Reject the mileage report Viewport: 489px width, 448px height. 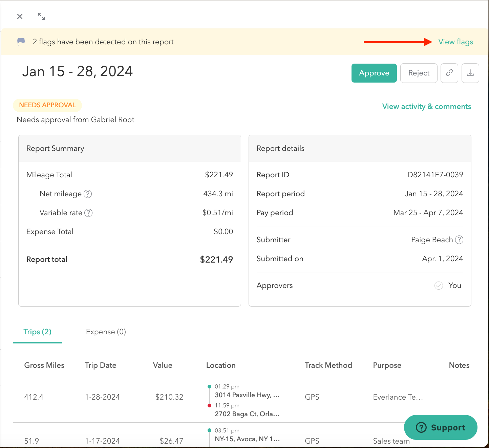click(x=419, y=73)
